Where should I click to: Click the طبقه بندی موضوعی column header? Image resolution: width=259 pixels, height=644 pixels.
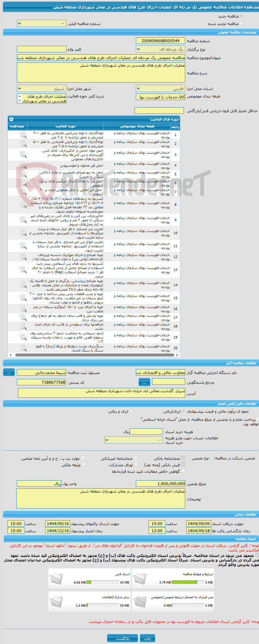click(x=137, y=126)
